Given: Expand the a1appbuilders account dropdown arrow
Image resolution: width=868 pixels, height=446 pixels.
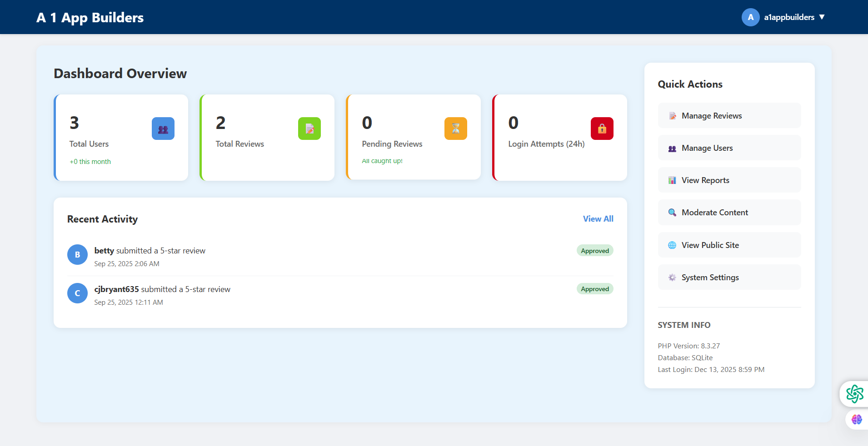Looking at the screenshot, I should pyautogui.click(x=822, y=17).
